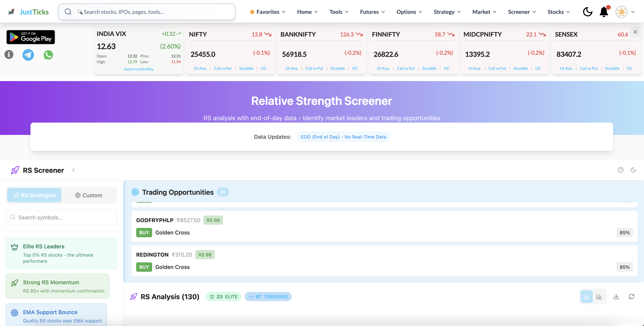Expand the Futures dropdown

coord(372,12)
